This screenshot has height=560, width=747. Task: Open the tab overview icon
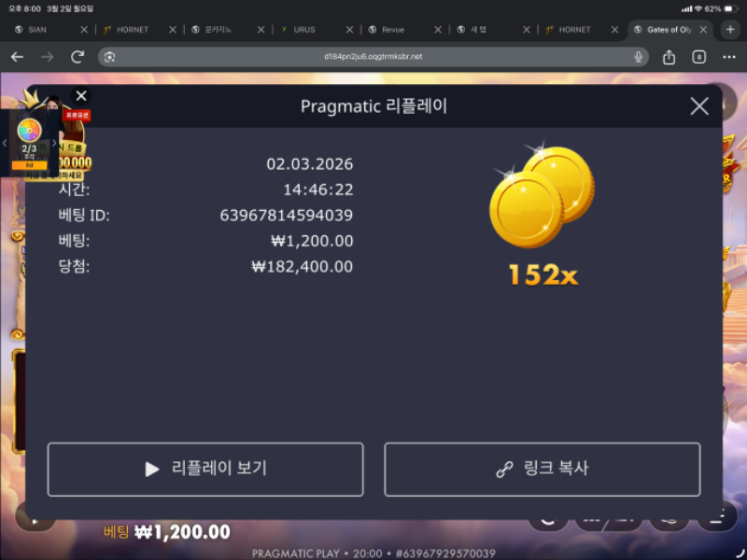point(698,57)
